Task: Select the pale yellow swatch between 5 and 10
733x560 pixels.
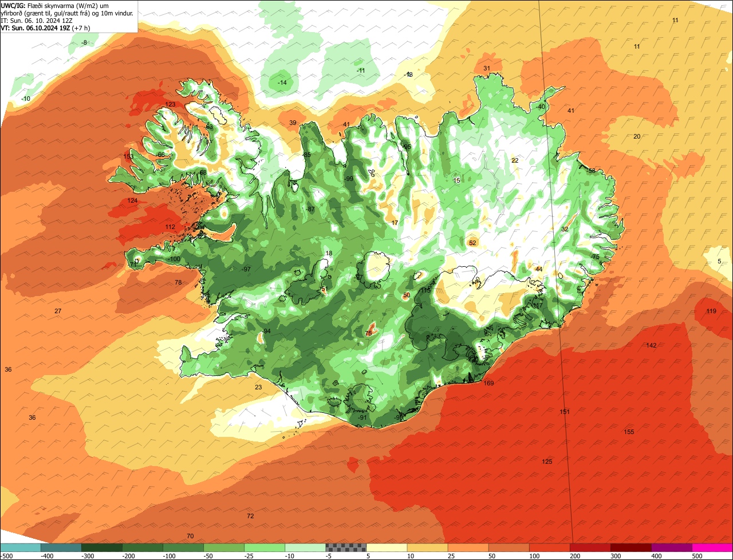Action: coord(387,547)
